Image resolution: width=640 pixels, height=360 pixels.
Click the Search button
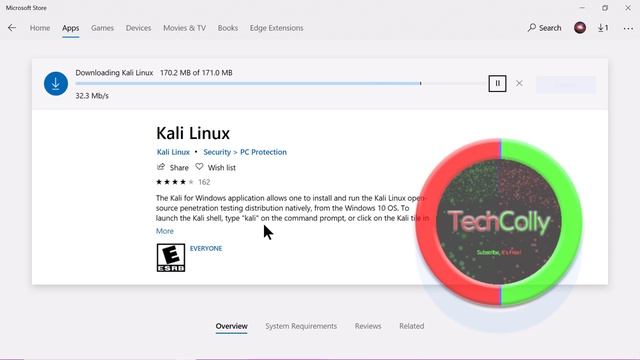click(544, 28)
